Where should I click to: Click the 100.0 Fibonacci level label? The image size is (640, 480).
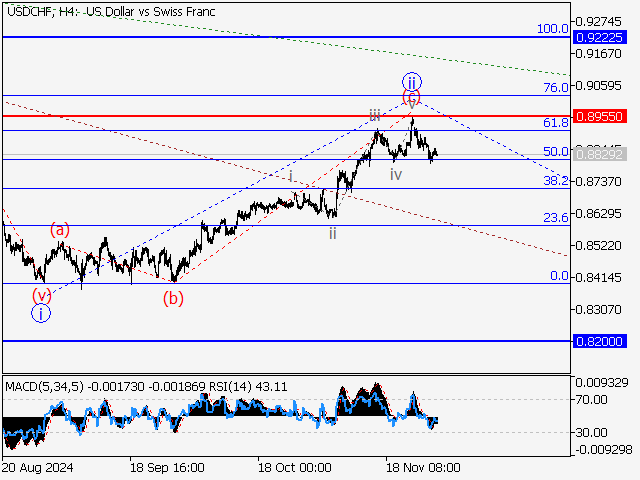(x=552, y=29)
